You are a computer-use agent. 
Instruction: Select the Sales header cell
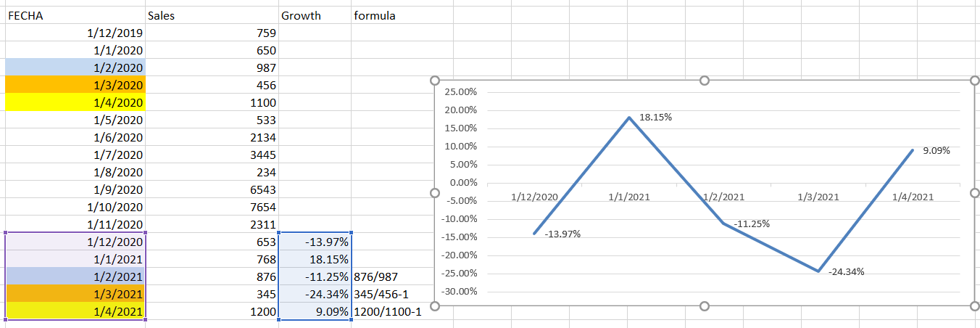point(210,15)
